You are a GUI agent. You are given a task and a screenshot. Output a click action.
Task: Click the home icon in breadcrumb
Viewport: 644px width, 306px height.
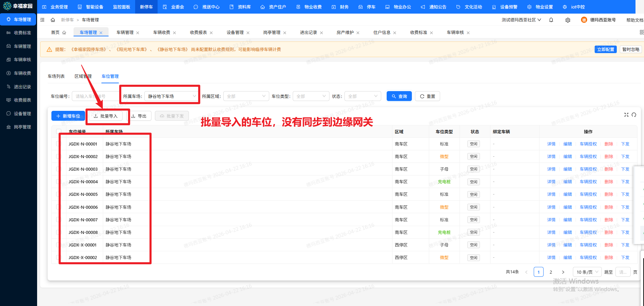(x=53, y=20)
